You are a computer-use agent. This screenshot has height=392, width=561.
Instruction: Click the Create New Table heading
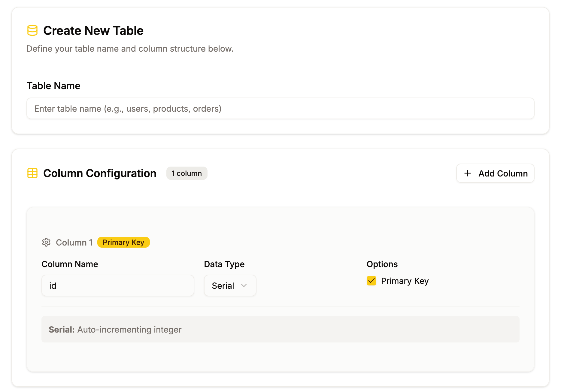[x=93, y=31]
